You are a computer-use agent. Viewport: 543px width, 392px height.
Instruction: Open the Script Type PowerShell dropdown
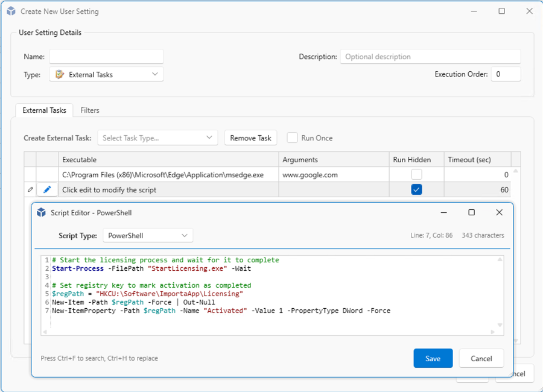(148, 235)
